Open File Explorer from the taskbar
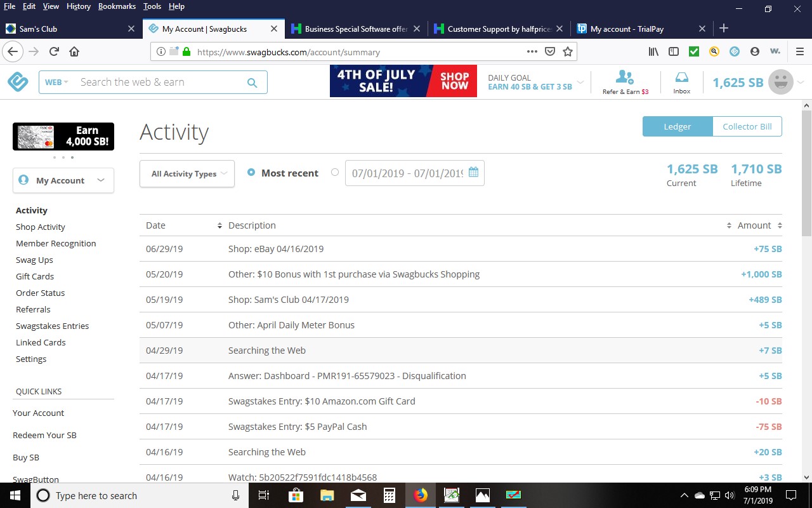Image resolution: width=812 pixels, height=508 pixels. tap(327, 495)
